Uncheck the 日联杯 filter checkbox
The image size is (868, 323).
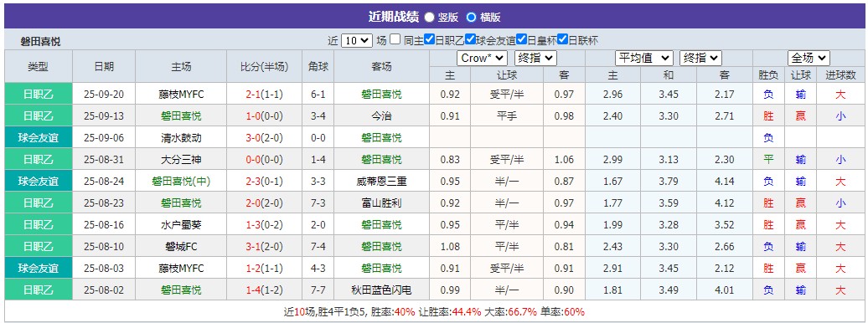click(x=562, y=39)
